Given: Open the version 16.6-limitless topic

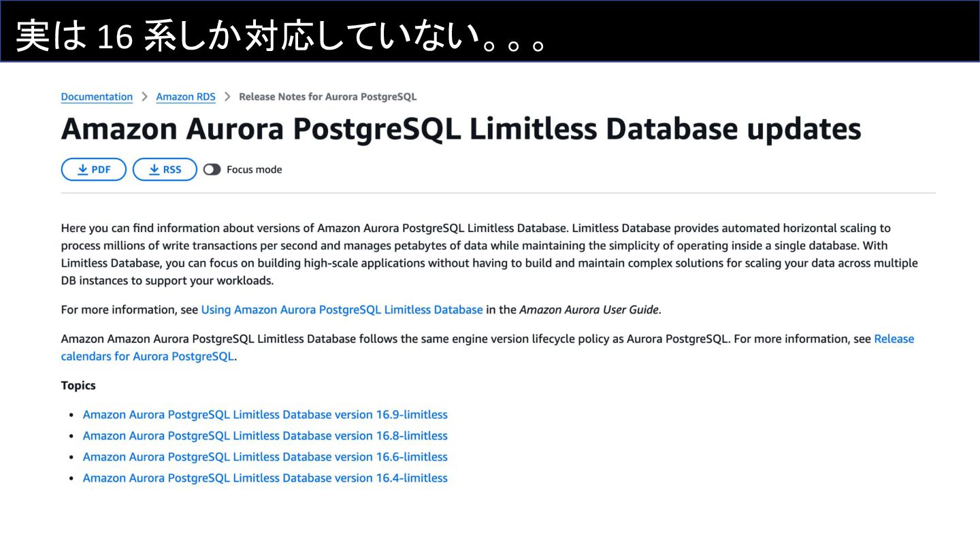Looking at the screenshot, I should [x=265, y=456].
